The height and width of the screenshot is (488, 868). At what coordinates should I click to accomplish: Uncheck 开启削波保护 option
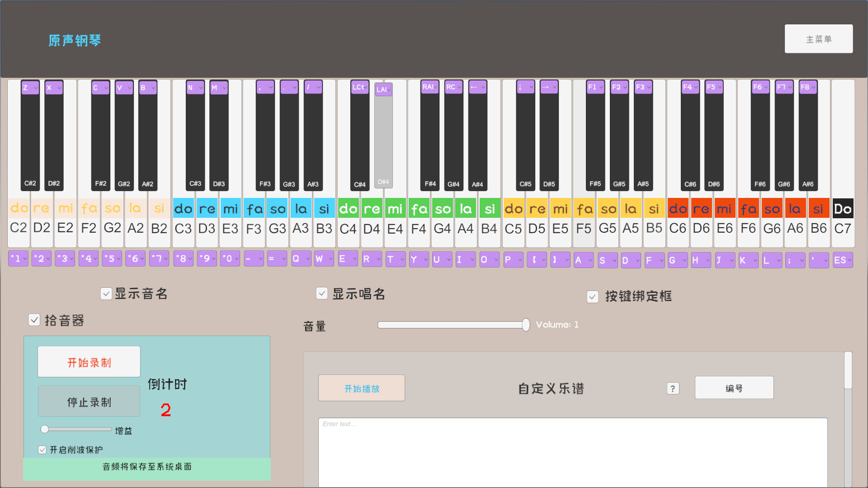[x=42, y=450]
